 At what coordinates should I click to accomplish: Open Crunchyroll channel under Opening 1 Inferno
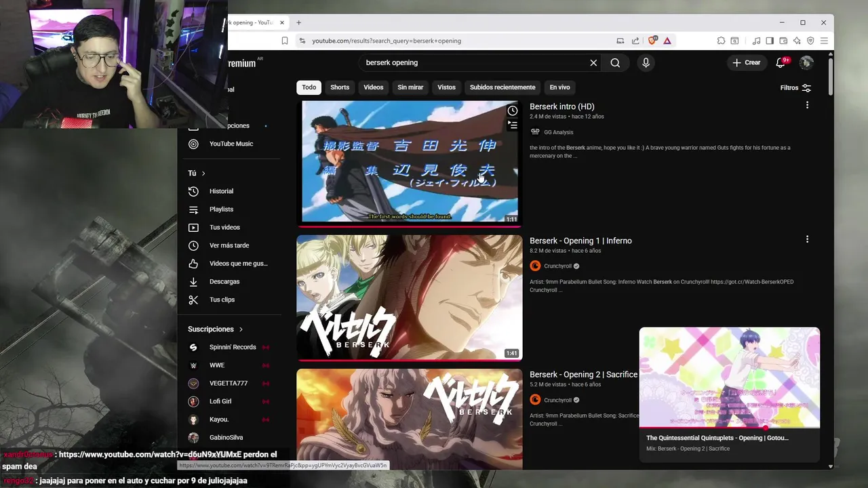point(557,266)
